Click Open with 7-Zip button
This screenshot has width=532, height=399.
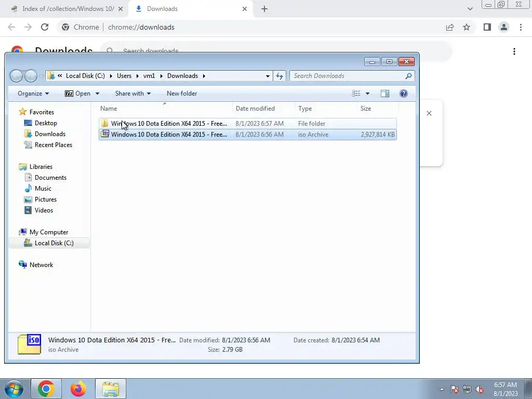[x=78, y=94]
